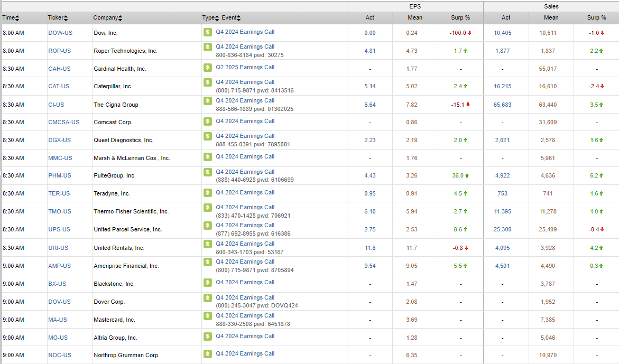The height and width of the screenshot is (364, 619).
Task: Click the earnings icon in Altria Group row
Action: pos(208,337)
